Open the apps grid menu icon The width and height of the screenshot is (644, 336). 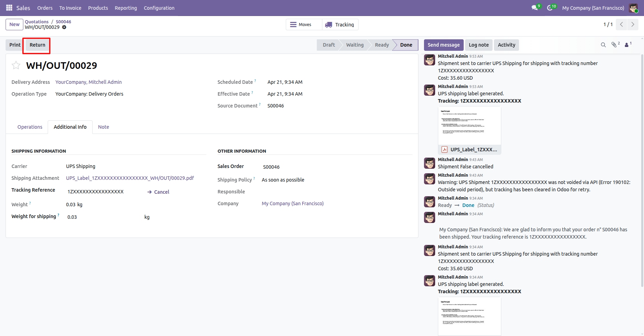click(9, 8)
